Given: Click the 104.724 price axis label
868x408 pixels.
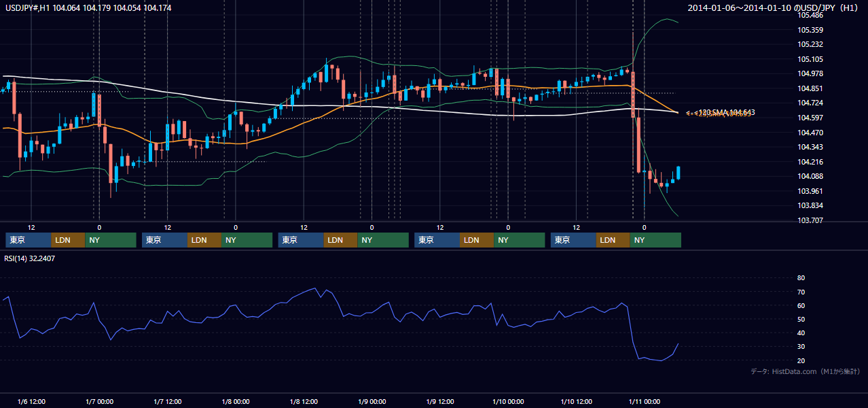Looking at the screenshot, I should pos(810,103).
